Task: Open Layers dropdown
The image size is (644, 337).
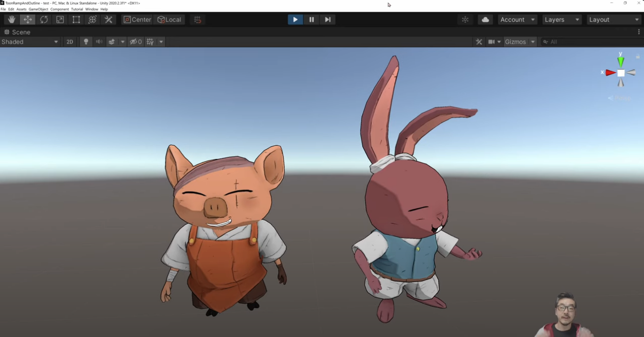Action: pos(562,19)
